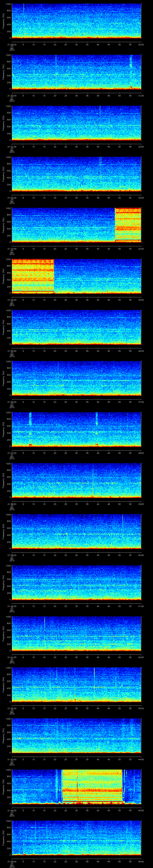Click the "21:37:00" start time label

(x=12, y=453)
